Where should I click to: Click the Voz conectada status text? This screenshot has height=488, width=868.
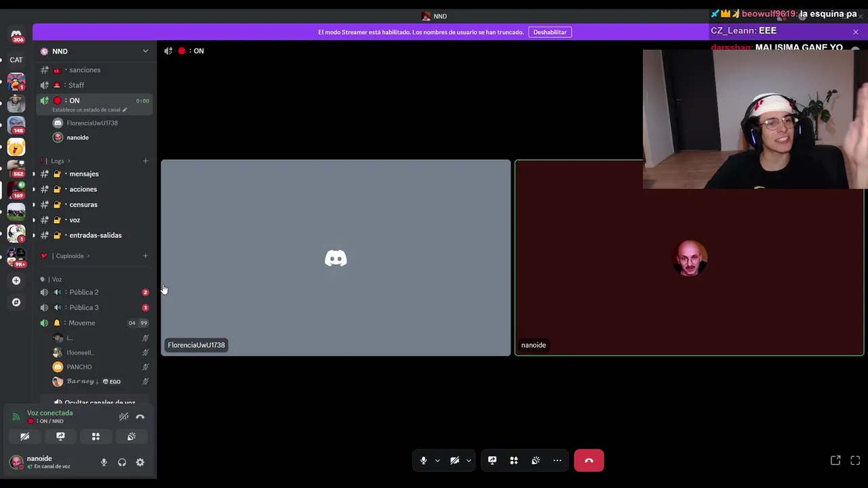point(50,413)
